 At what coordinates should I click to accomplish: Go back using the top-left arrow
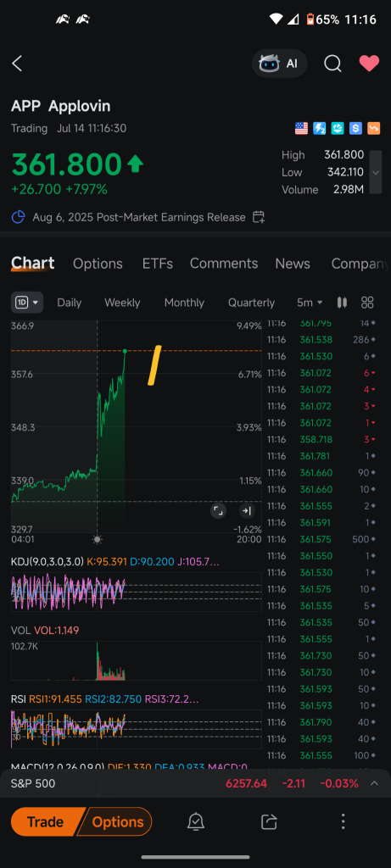tap(17, 64)
